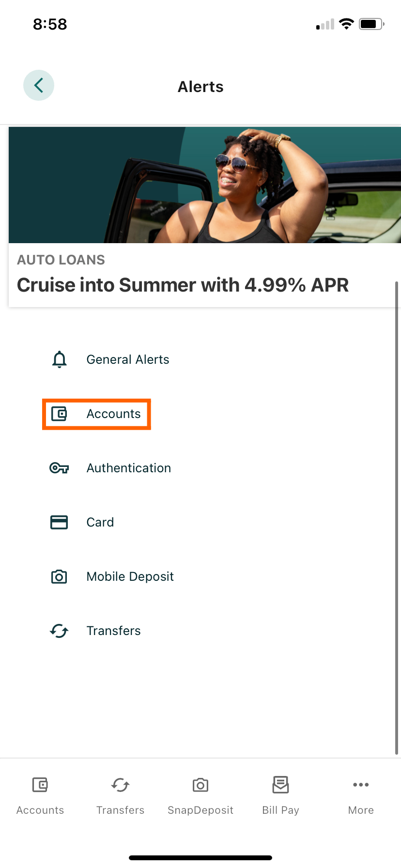401x868 pixels.
Task: Open the General Alerts settings entry
Action: [x=127, y=359]
